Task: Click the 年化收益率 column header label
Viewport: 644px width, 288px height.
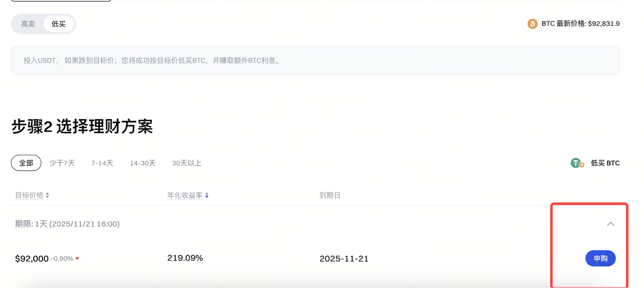Action: point(185,195)
